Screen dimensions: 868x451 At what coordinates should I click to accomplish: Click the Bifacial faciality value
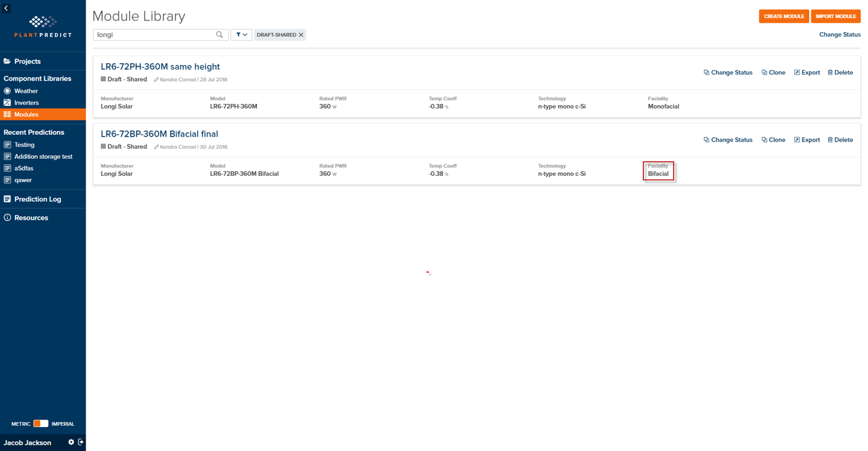pos(658,174)
